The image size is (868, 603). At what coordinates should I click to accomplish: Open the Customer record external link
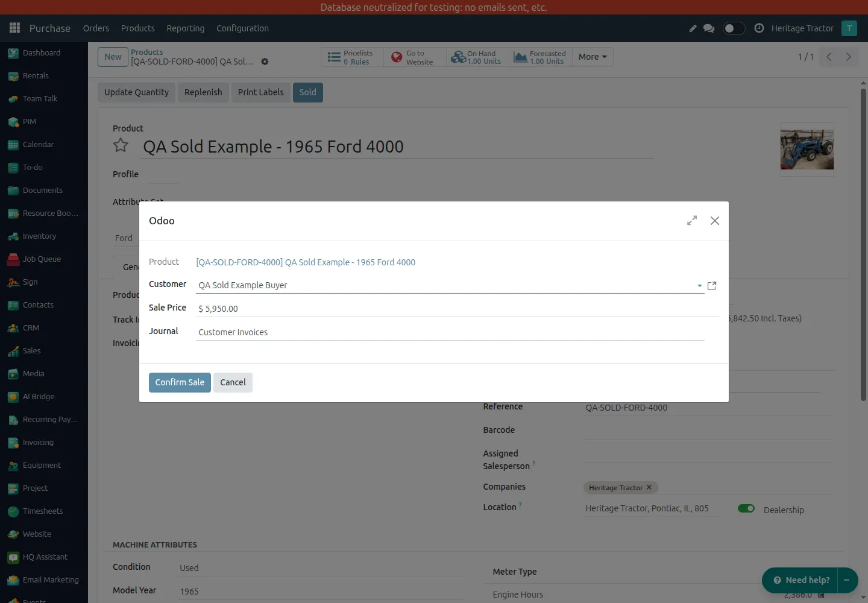coord(712,286)
